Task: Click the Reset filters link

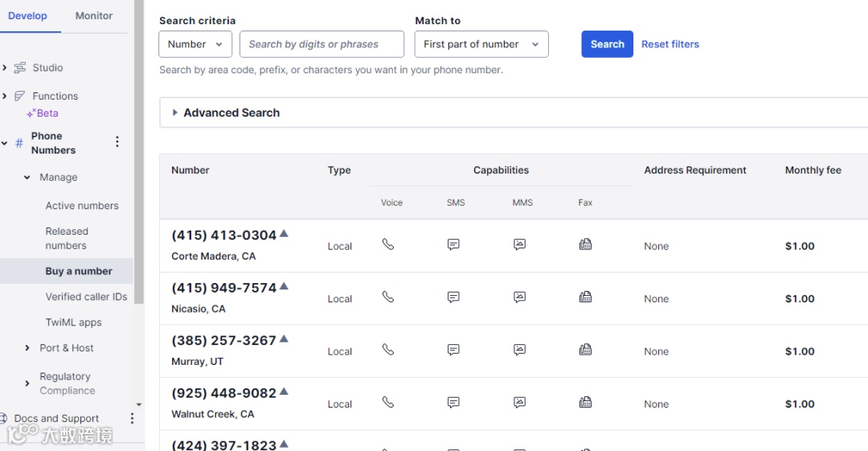Action: 670,44
